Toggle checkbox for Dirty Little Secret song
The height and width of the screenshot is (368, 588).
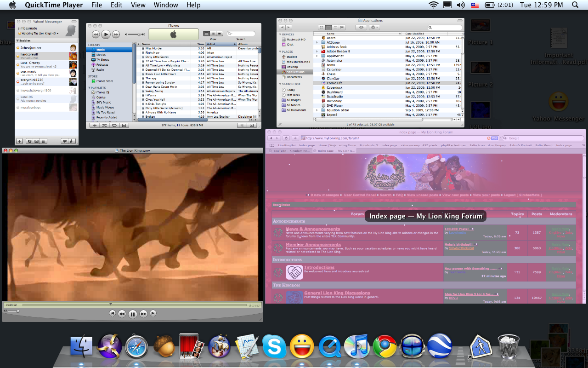143,57
